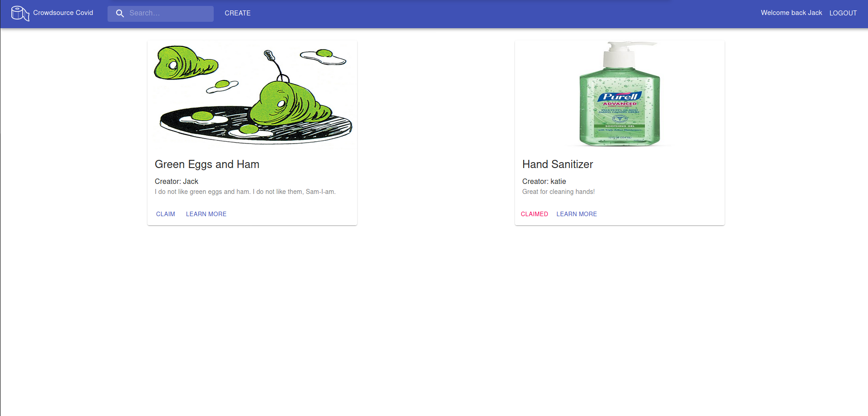The image size is (868, 416).
Task: Click the Hand Sanitizer heading
Action: [x=558, y=164]
